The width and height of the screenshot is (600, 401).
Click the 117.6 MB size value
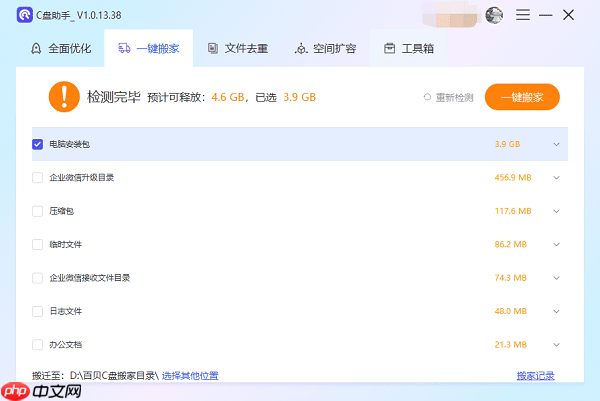coord(513,211)
